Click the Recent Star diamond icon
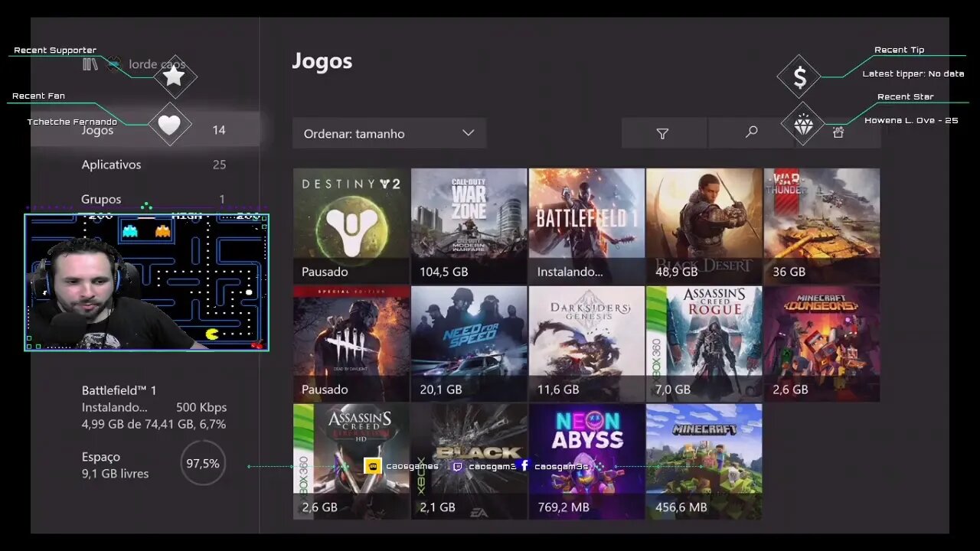The width and height of the screenshot is (980, 551). (x=803, y=124)
